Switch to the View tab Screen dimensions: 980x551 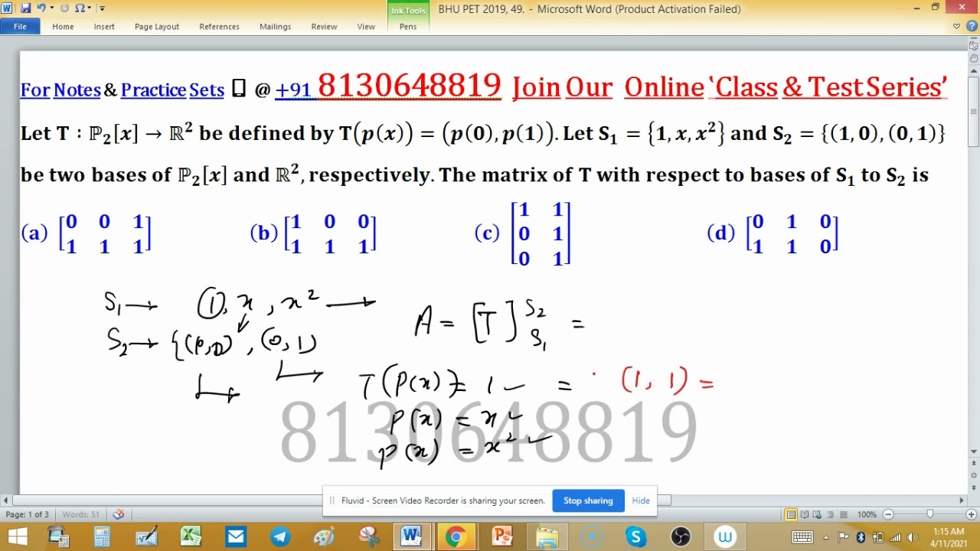coord(366,26)
